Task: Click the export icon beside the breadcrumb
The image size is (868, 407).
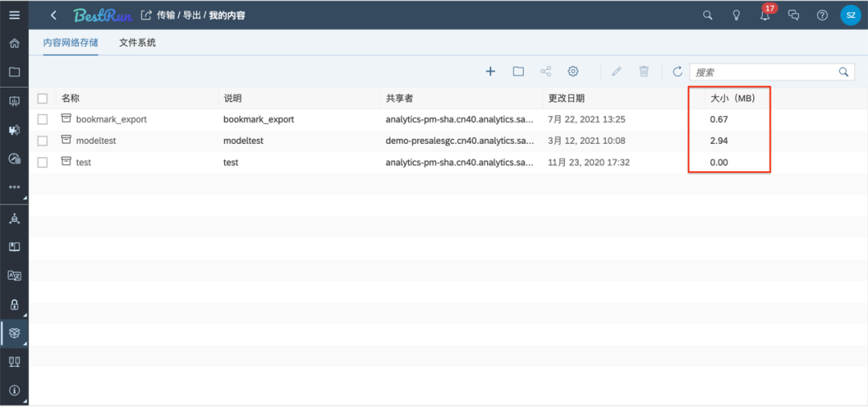Action: coord(146,15)
